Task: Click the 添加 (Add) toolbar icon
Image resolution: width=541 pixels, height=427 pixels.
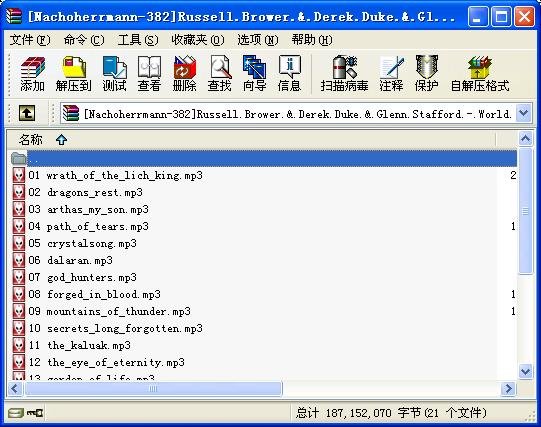Action: coord(33,74)
